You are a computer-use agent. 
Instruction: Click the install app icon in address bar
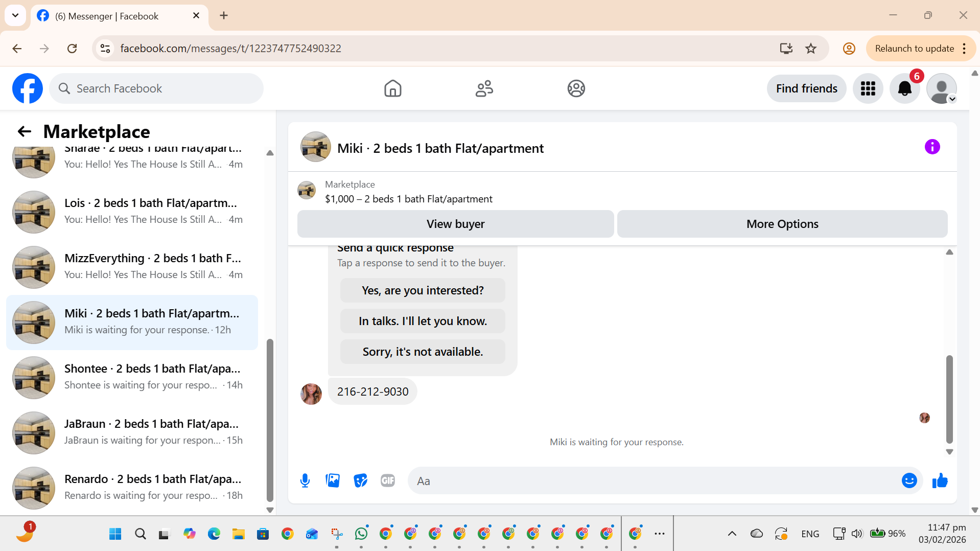[x=786, y=49]
